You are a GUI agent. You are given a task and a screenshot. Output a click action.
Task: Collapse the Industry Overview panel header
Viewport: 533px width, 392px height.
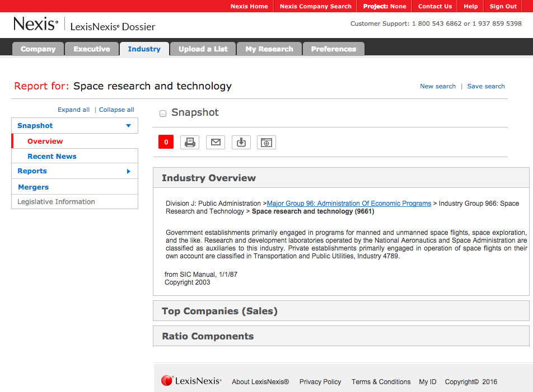coord(341,177)
